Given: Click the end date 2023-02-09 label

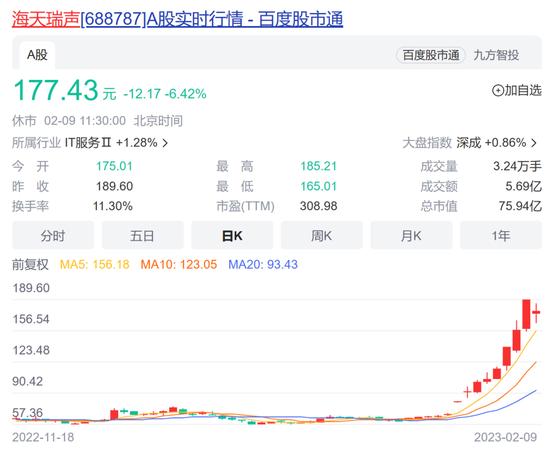Looking at the screenshot, I should [x=505, y=437].
